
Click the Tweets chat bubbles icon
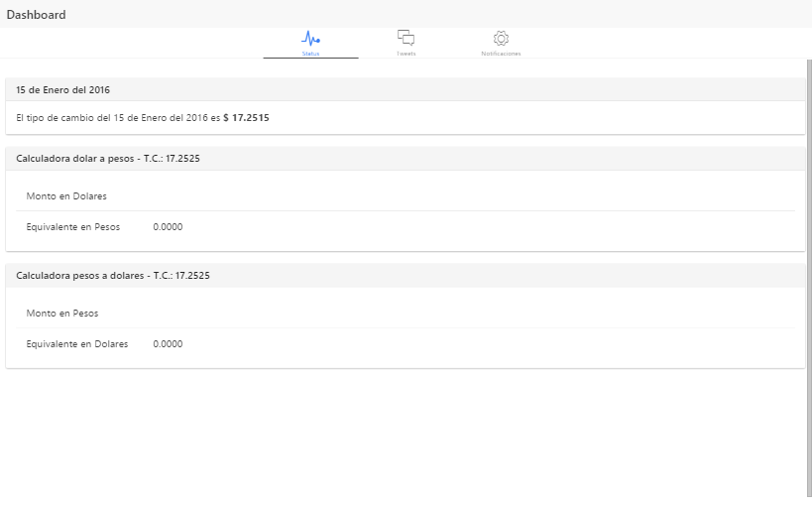click(x=406, y=37)
